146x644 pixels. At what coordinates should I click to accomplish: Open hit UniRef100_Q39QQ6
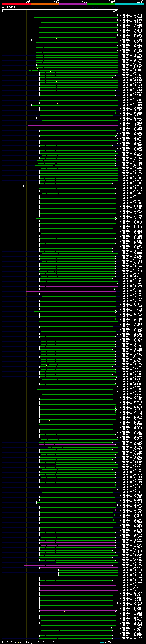tap(131, 203)
